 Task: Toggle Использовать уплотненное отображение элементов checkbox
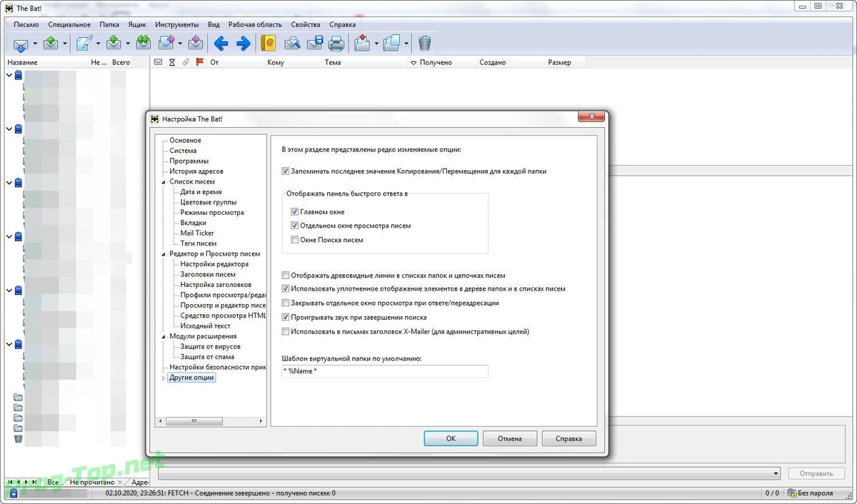tap(286, 289)
